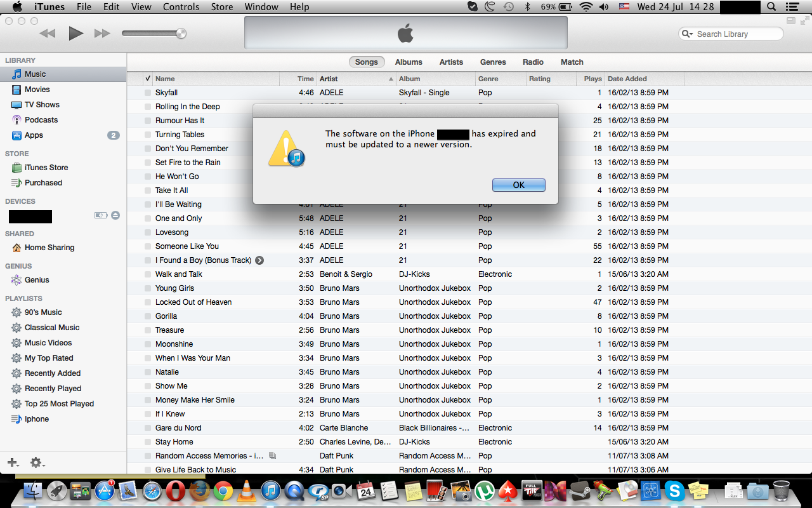Open the File menu
Viewport: 812px width, 508px height.
(84, 7)
